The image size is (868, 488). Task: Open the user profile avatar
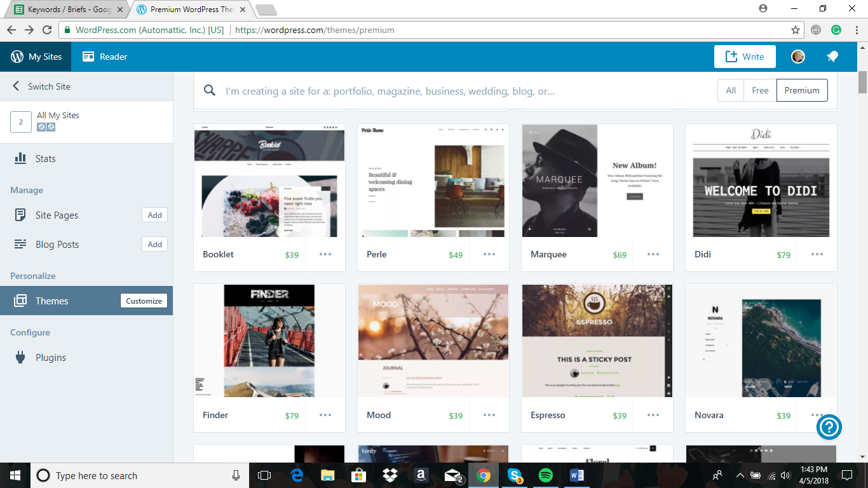[798, 57]
